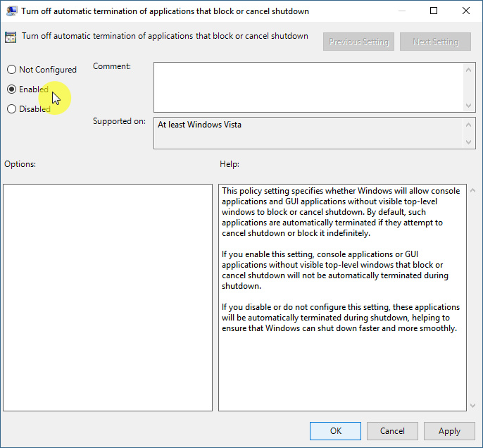Image resolution: width=483 pixels, height=448 pixels.
Task: Jump to the Next Setting
Action: [435, 42]
